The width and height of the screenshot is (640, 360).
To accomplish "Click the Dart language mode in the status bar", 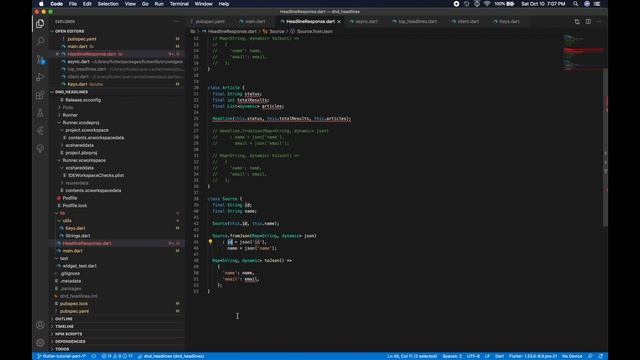I will [499, 356].
